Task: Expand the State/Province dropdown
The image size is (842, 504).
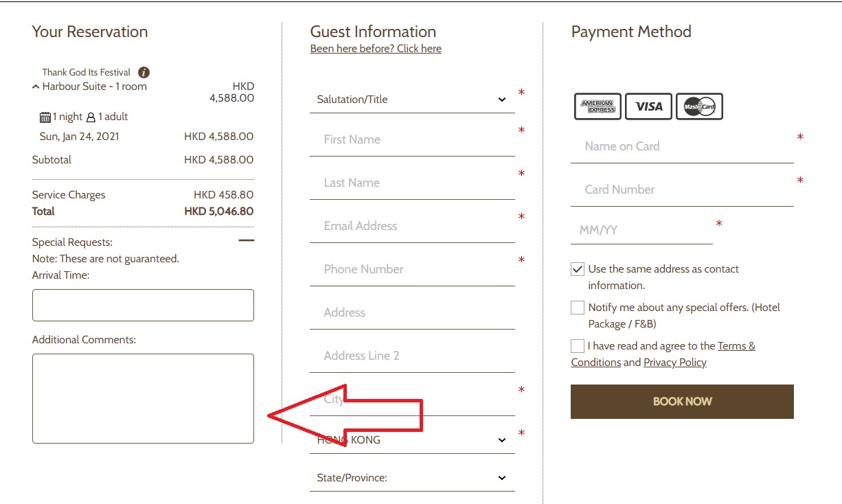Action: coord(412,478)
